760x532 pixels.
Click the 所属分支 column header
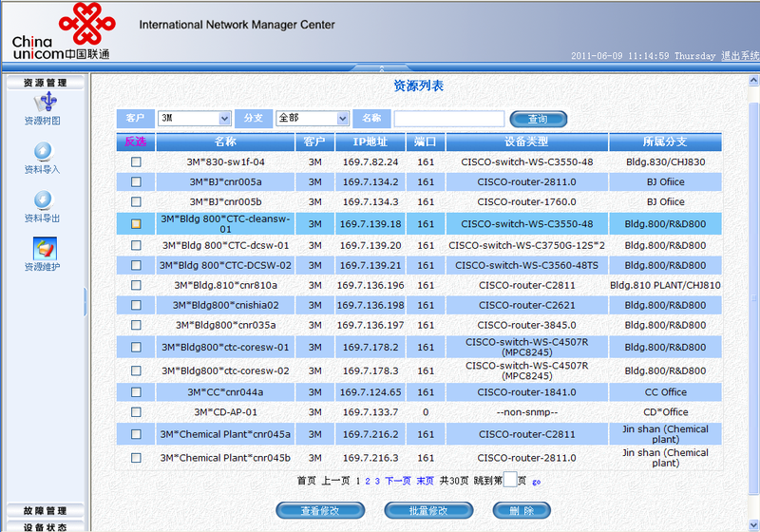click(665, 142)
